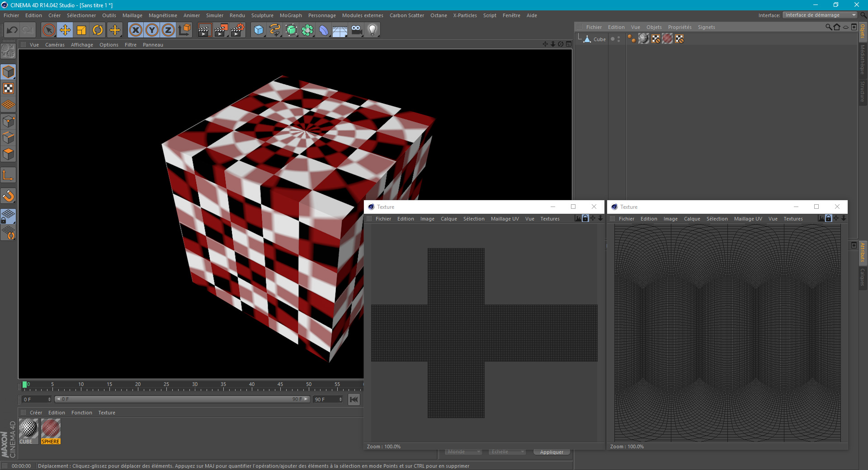868x470 pixels.
Task: Click the Cube's red SPHERE material tag
Action: pos(667,39)
